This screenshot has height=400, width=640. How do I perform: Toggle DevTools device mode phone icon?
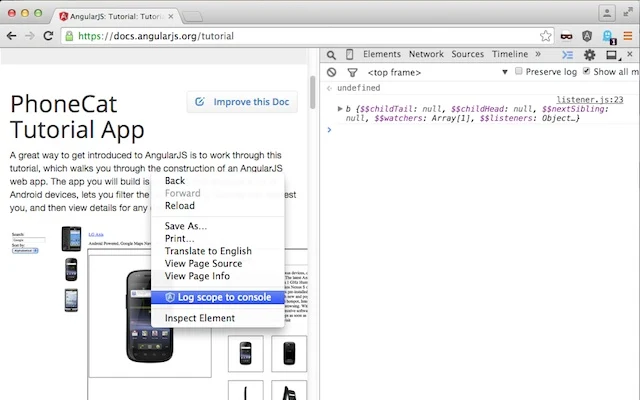349,54
